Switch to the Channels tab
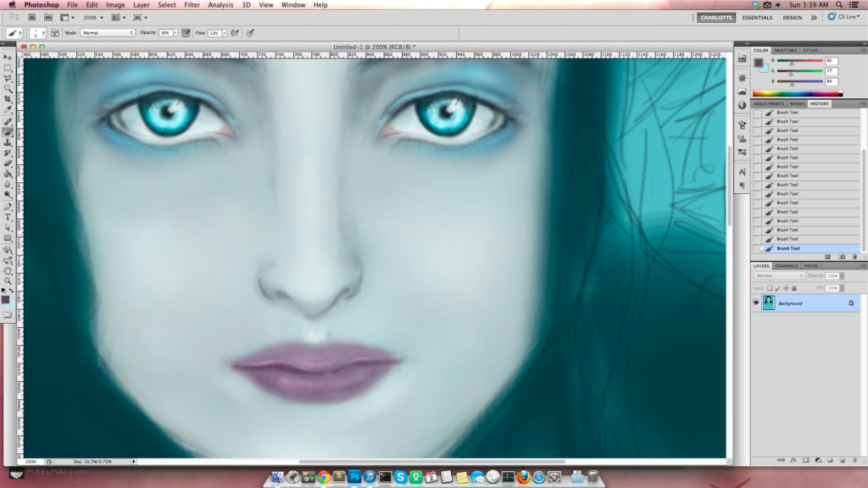868x488 pixels. click(x=786, y=266)
